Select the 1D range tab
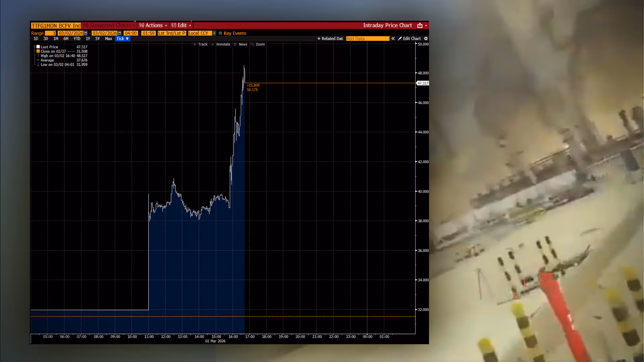This screenshot has width=644, height=362. [36, 39]
